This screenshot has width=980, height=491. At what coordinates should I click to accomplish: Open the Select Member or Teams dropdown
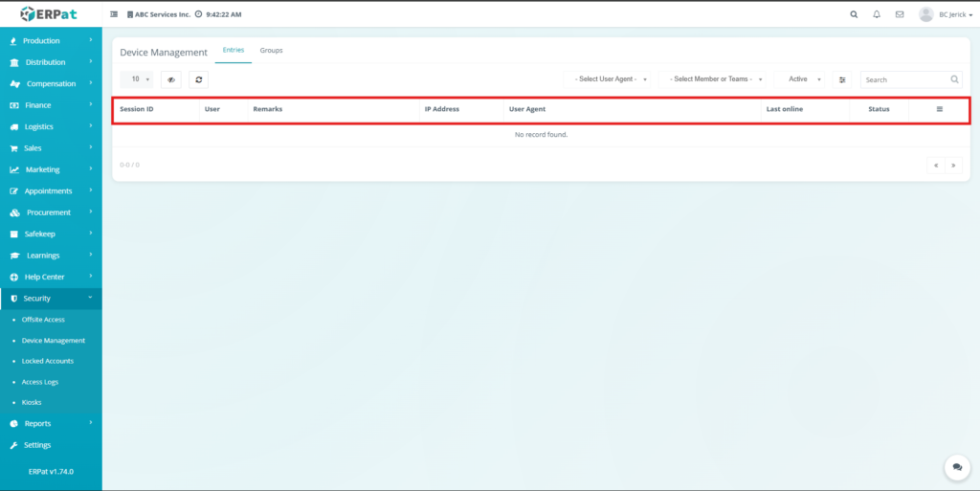tap(714, 79)
